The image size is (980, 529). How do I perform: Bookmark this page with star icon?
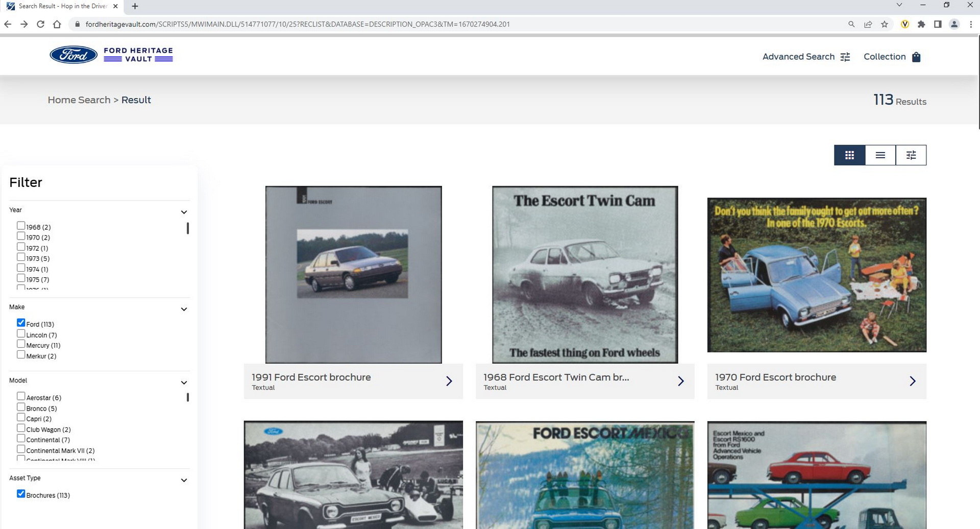885,24
